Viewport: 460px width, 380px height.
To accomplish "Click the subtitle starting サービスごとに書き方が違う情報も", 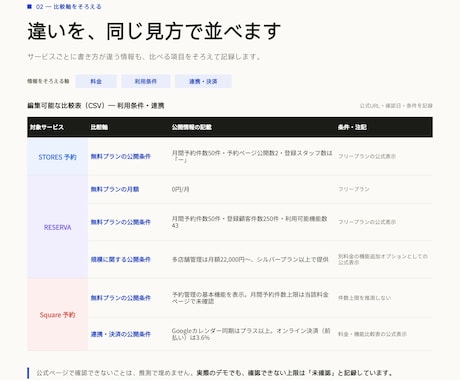I will [144, 57].
